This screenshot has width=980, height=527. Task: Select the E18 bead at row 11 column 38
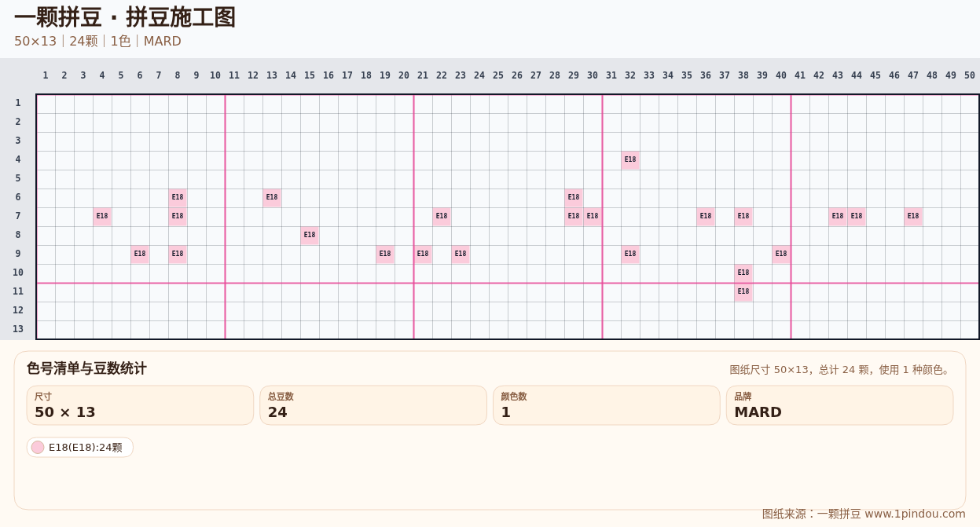(x=743, y=292)
